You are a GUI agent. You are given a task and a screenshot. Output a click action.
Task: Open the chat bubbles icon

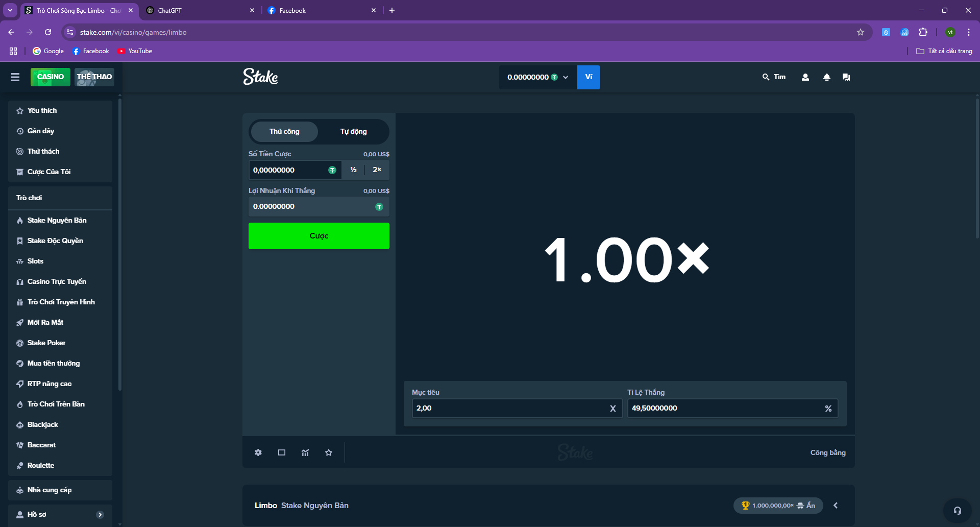[846, 77]
